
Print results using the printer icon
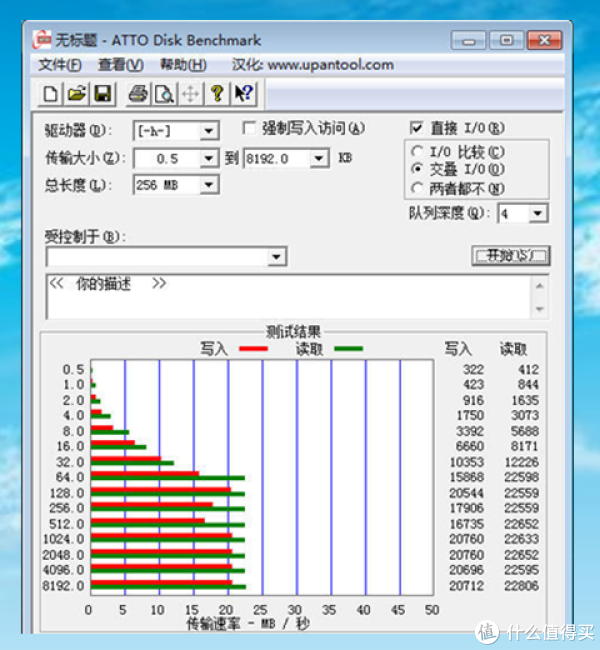(138, 94)
